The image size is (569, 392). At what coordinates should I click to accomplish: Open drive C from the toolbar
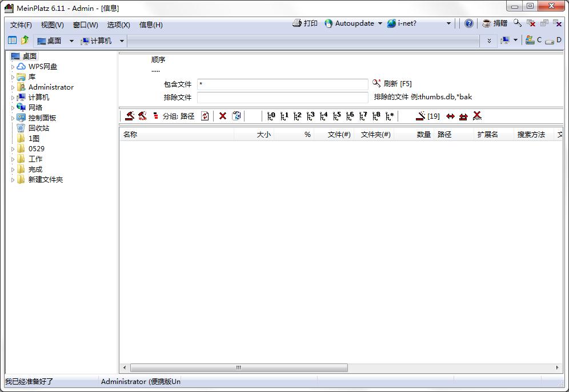point(534,41)
